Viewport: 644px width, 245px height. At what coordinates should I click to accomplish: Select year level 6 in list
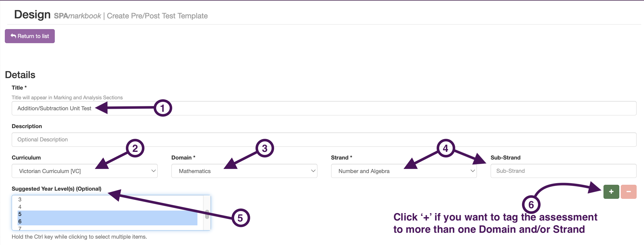point(20,222)
